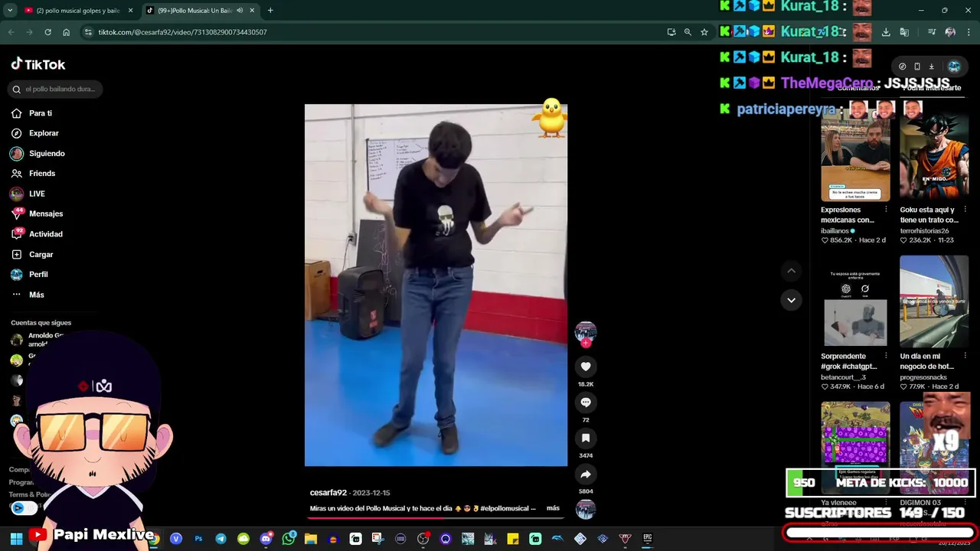
Task: Open progresosnacks creator link
Action: pyautogui.click(x=923, y=377)
